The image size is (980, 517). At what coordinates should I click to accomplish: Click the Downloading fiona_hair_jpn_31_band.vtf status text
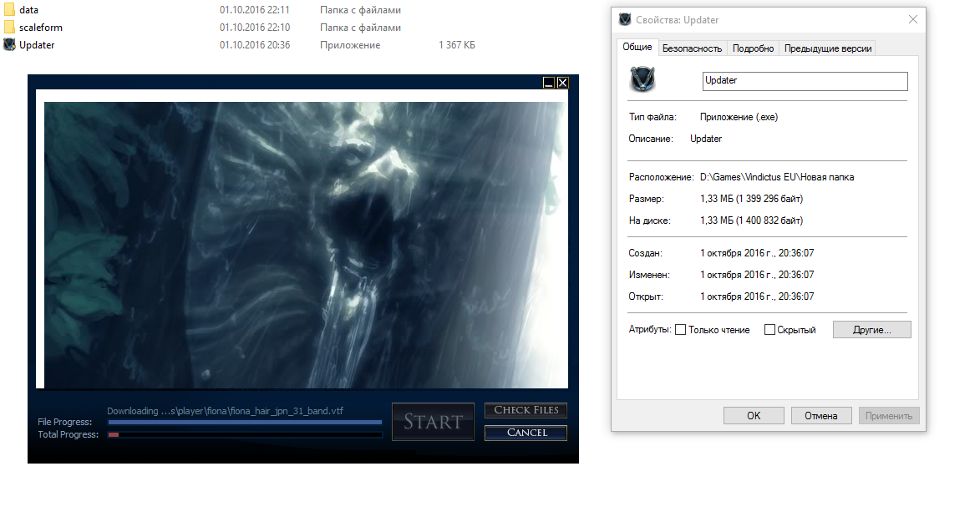[x=225, y=411]
